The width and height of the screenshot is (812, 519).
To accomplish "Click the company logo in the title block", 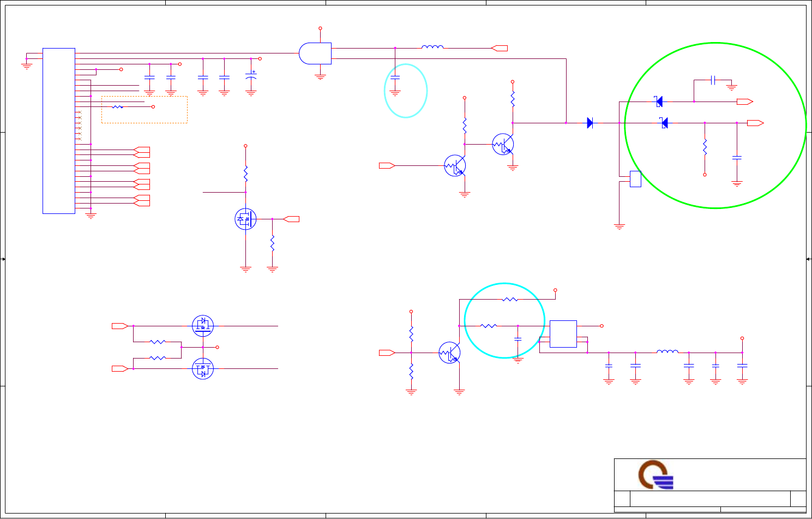I will [x=657, y=475].
